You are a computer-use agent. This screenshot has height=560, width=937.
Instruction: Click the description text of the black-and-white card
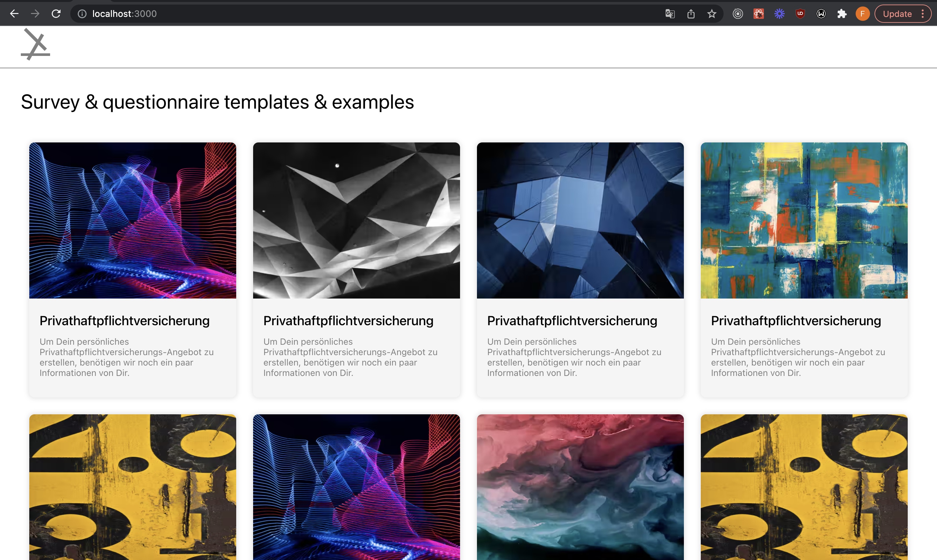(350, 357)
